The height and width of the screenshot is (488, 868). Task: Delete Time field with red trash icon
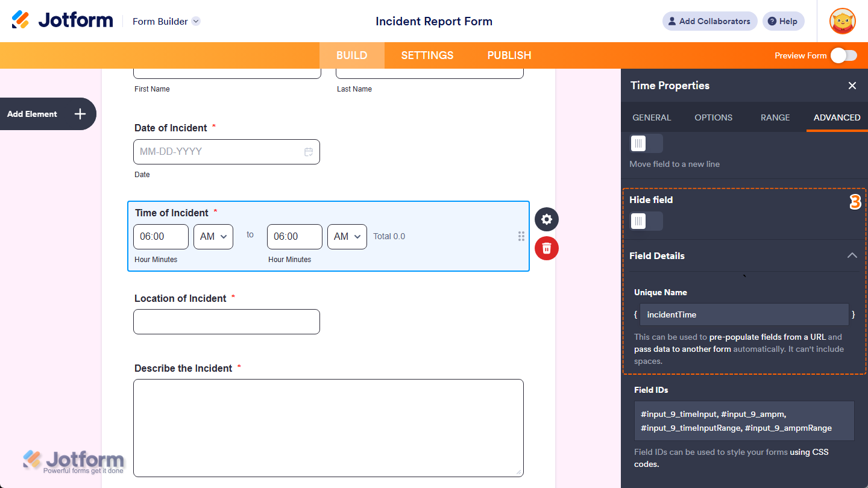pos(547,248)
